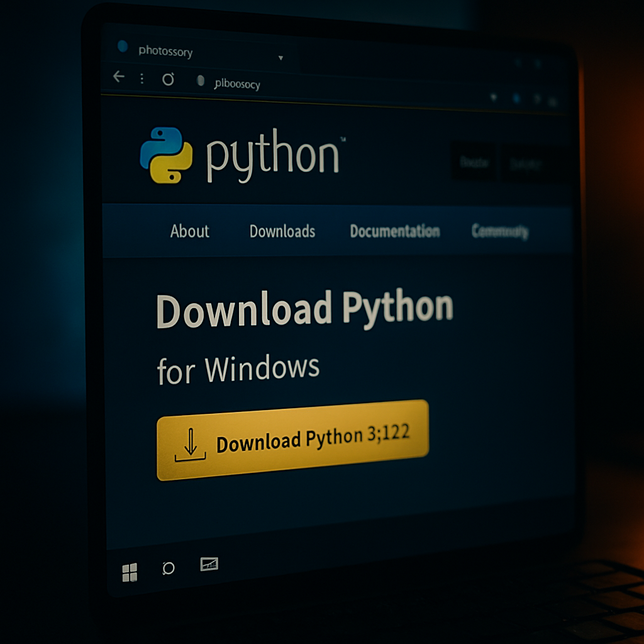Open the browser menu via three-dot icon
The image size is (644, 644).
(142, 79)
